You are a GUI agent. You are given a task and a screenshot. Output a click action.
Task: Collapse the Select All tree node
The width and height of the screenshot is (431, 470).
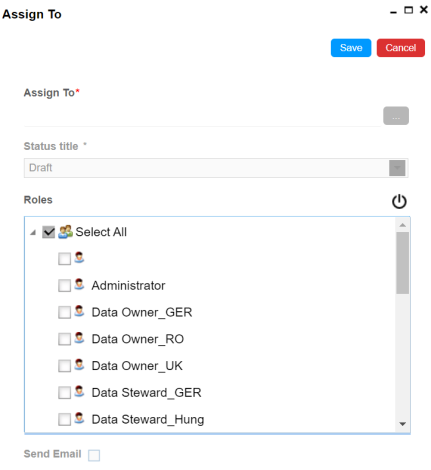tap(33, 232)
